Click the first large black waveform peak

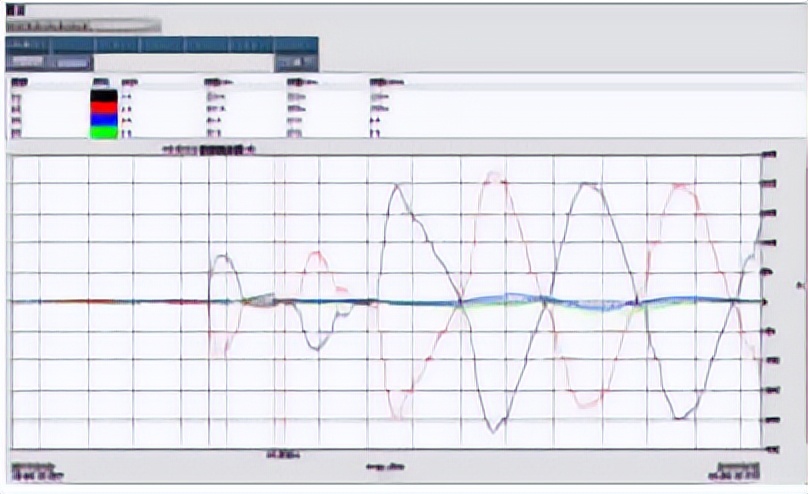[395, 186]
